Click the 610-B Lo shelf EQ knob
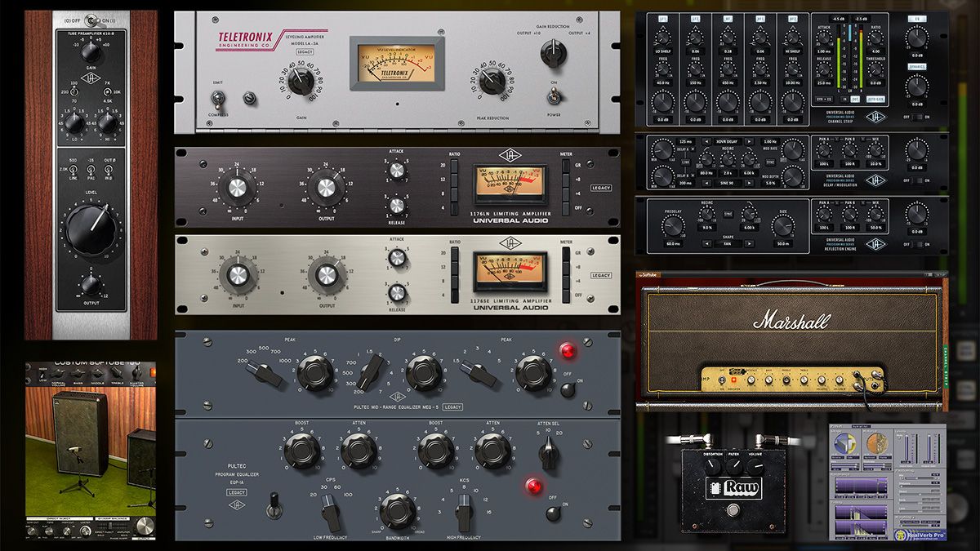Image resolution: width=980 pixels, height=551 pixels. (x=73, y=123)
